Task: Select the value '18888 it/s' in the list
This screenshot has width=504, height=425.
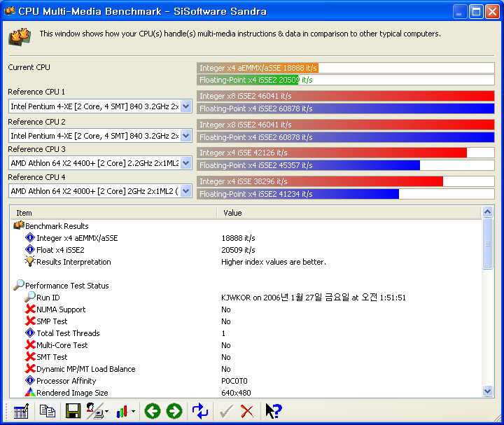Action: coord(238,238)
